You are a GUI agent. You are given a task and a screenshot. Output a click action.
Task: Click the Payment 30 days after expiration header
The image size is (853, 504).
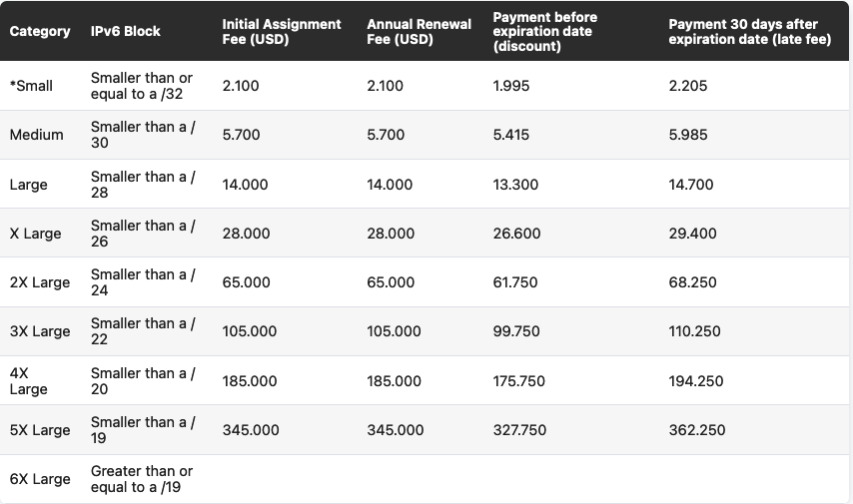(x=749, y=31)
